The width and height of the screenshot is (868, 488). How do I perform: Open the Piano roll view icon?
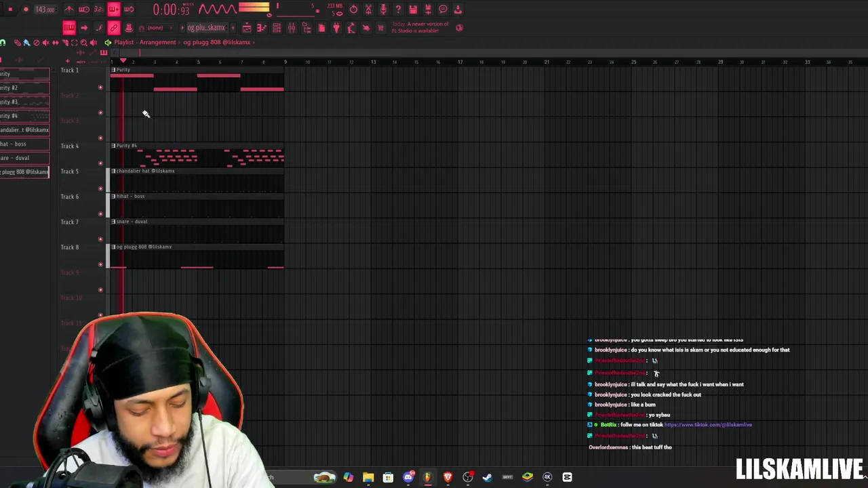[x=262, y=28]
